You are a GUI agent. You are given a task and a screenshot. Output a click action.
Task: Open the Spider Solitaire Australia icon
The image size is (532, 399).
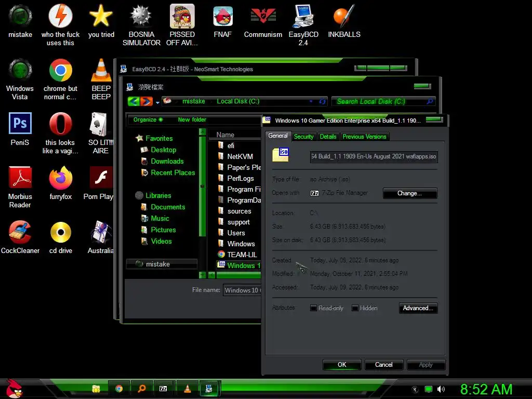(x=100, y=237)
